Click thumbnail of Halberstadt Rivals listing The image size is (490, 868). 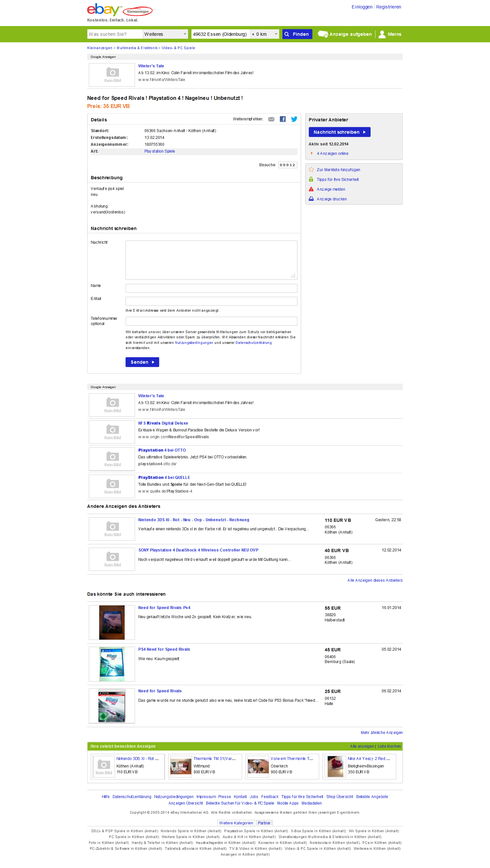pos(112,623)
